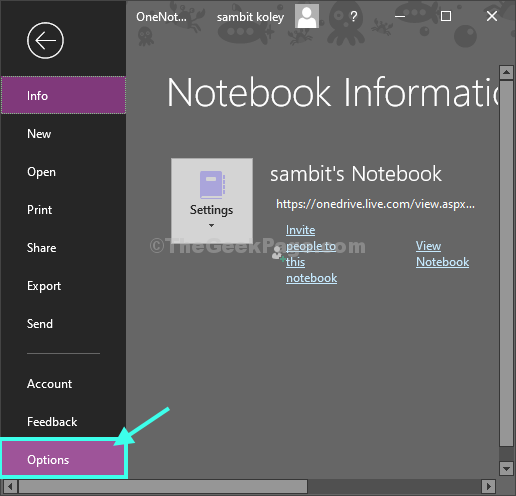Screen dimensions: 516x496
Task: Click the horizontal scrollbar left arrow
Action: (x=10, y=487)
